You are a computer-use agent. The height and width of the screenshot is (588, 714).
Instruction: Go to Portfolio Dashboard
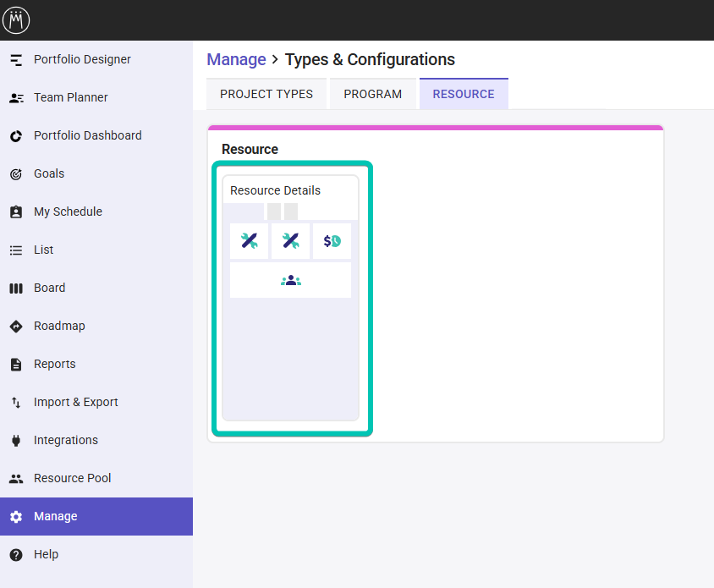pyautogui.click(x=96, y=135)
